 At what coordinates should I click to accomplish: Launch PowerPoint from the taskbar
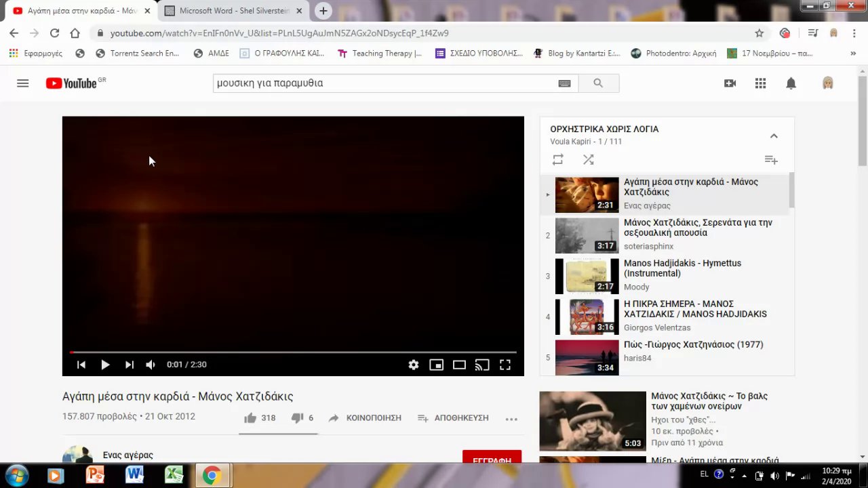(95, 475)
